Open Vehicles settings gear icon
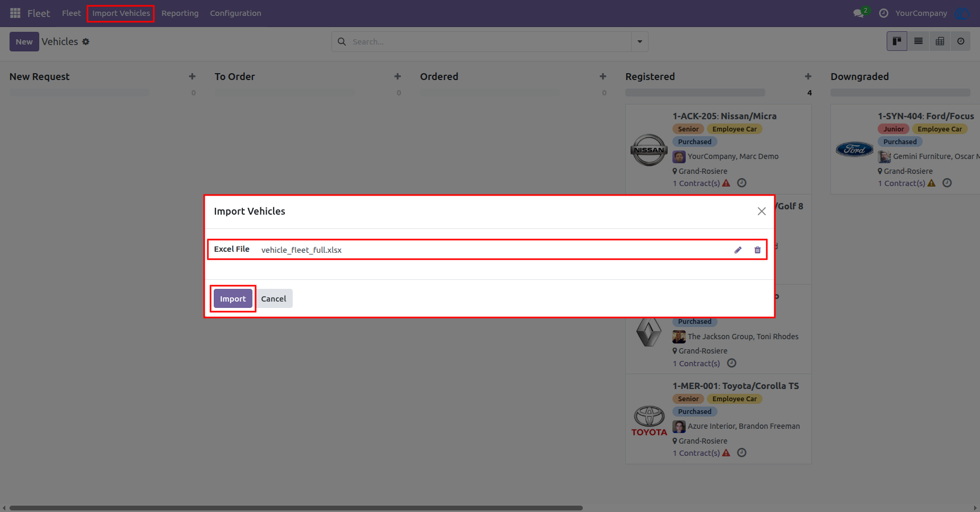The width and height of the screenshot is (980, 512). 86,42
